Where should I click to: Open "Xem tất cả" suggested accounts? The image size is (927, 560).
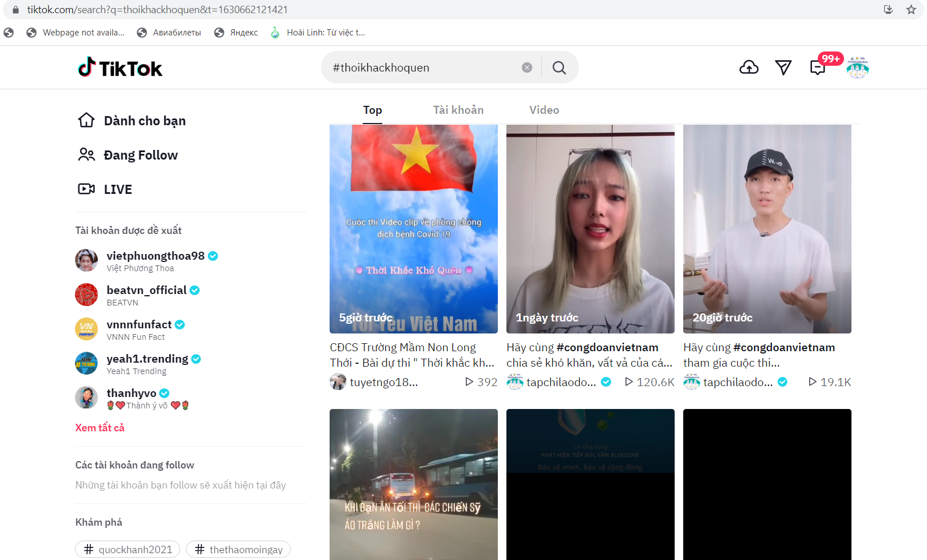click(100, 427)
